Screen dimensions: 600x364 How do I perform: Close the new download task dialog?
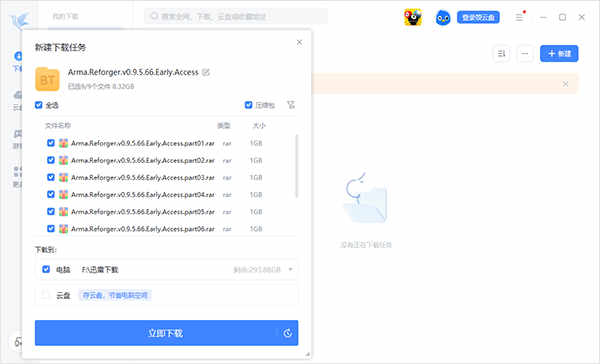pos(299,42)
